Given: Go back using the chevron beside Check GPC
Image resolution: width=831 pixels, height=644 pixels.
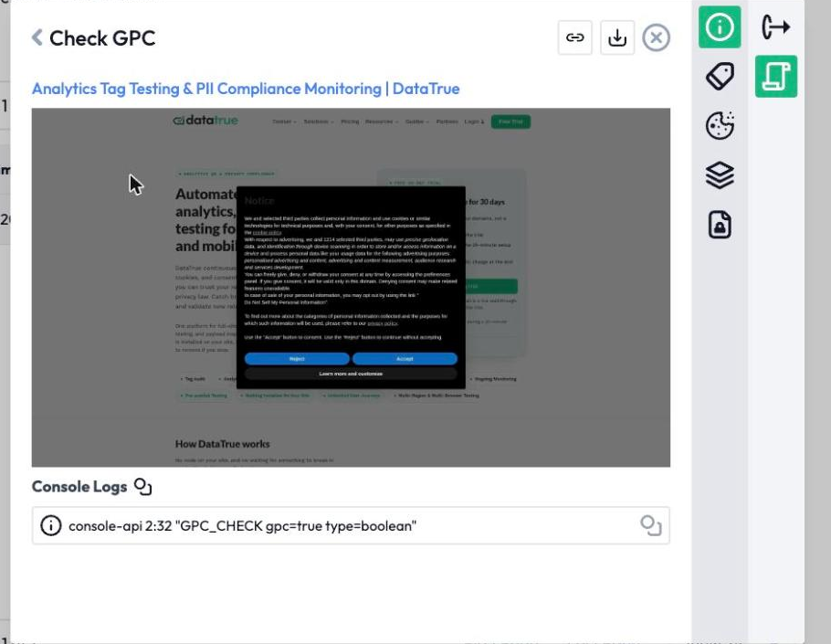Looking at the screenshot, I should (37, 37).
